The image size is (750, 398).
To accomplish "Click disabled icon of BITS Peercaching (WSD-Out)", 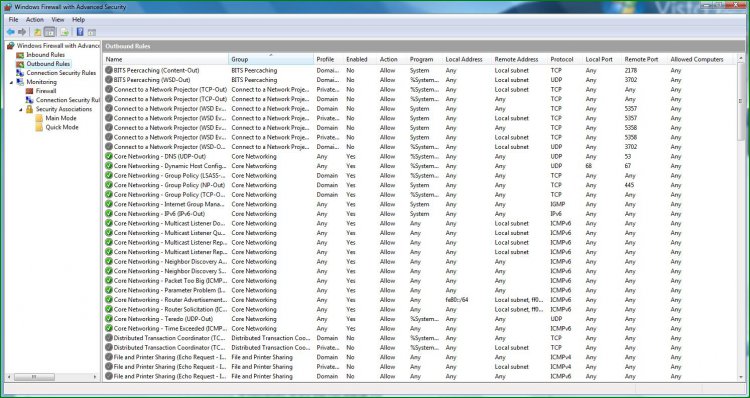I will (x=109, y=80).
